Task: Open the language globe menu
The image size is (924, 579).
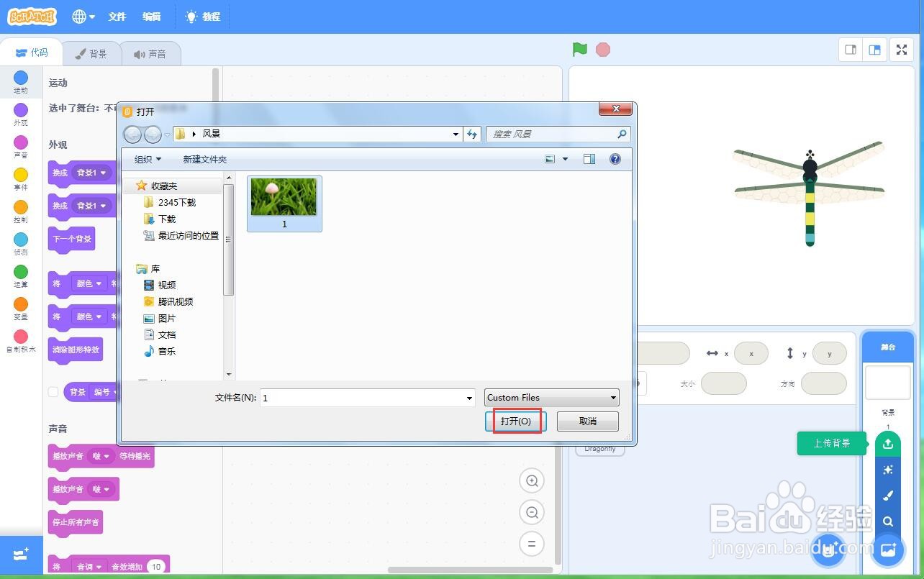Action: click(84, 17)
